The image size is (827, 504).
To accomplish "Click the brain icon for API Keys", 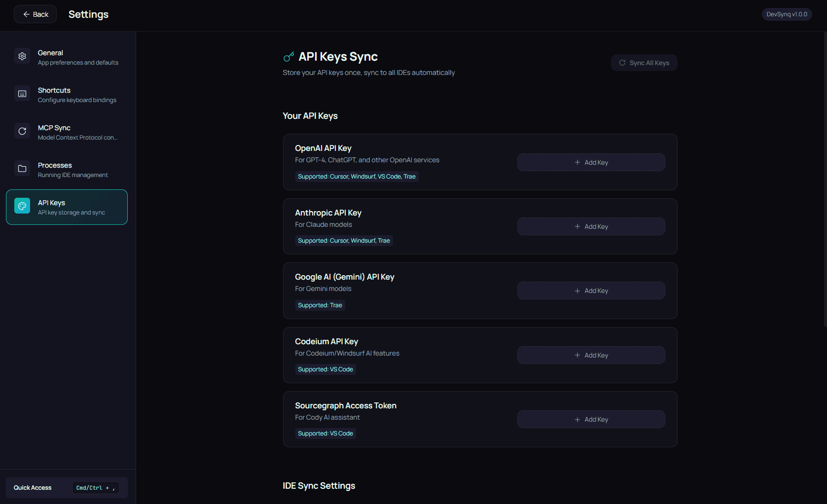I will [22, 206].
